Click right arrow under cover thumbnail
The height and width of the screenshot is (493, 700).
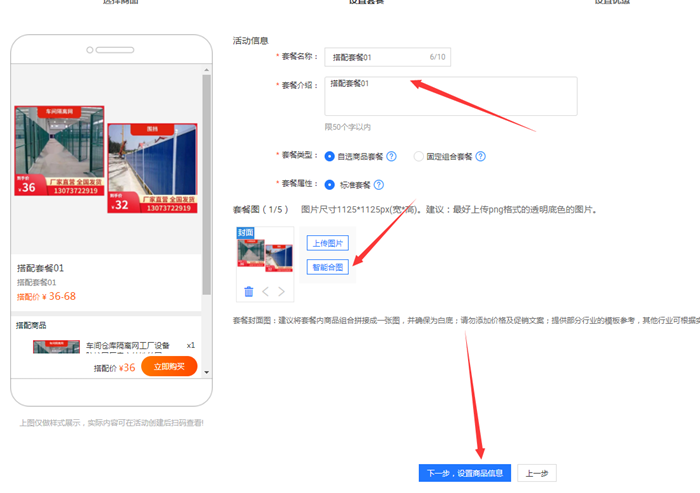[x=281, y=291]
